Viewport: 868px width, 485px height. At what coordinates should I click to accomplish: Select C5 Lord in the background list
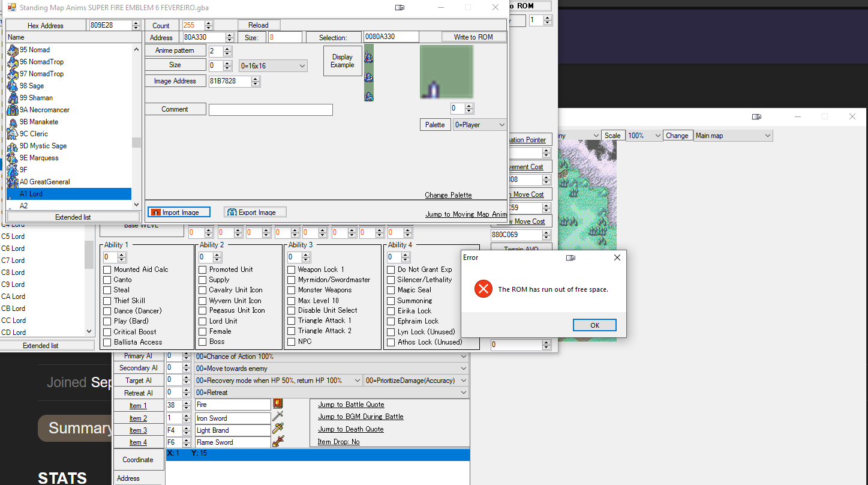pos(13,236)
